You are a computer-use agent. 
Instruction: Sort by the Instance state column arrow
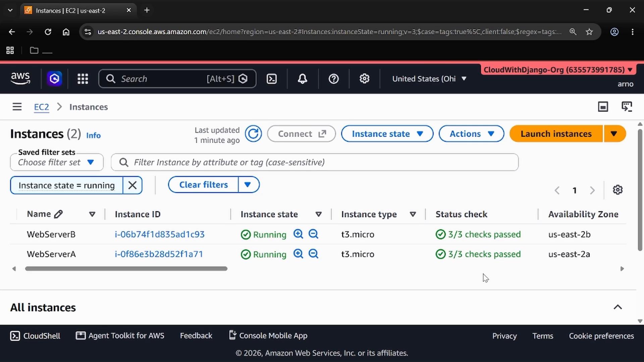click(319, 214)
